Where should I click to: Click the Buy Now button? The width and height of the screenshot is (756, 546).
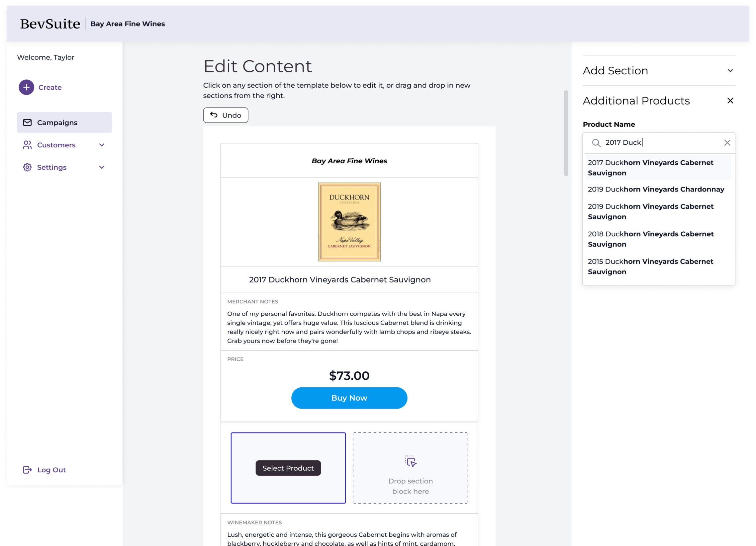[349, 398]
